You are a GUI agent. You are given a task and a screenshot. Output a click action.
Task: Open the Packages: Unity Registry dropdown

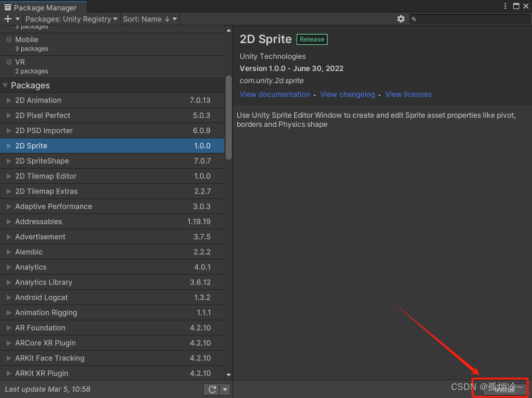[x=71, y=19]
